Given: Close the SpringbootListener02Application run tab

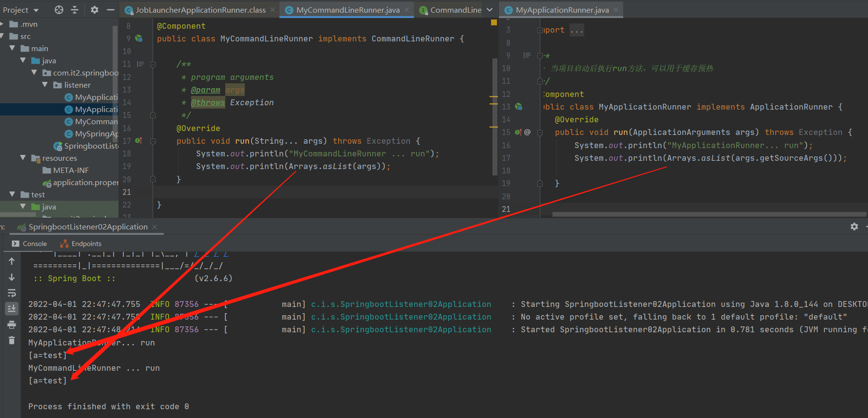Looking at the screenshot, I should click(x=155, y=227).
